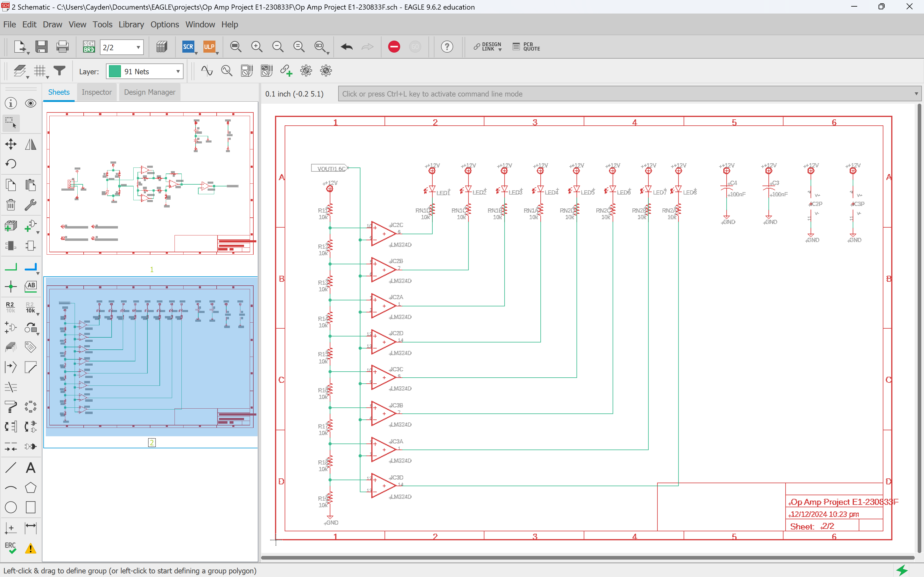Click the SPICE simulate waveform icon
Viewport: 924px width, 577px height.
(207, 71)
